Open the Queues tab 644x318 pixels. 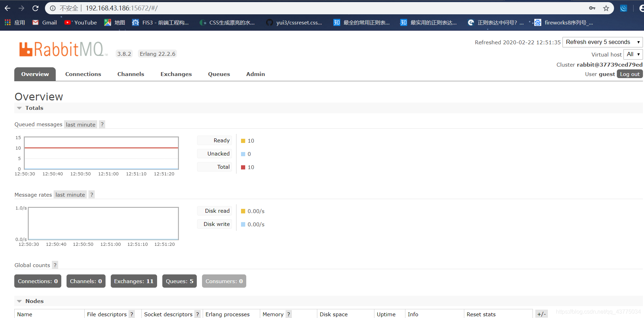pos(219,74)
